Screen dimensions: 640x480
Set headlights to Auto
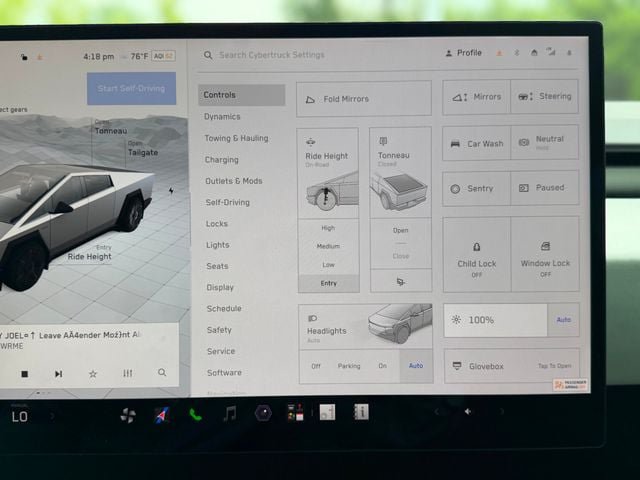coord(416,365)
